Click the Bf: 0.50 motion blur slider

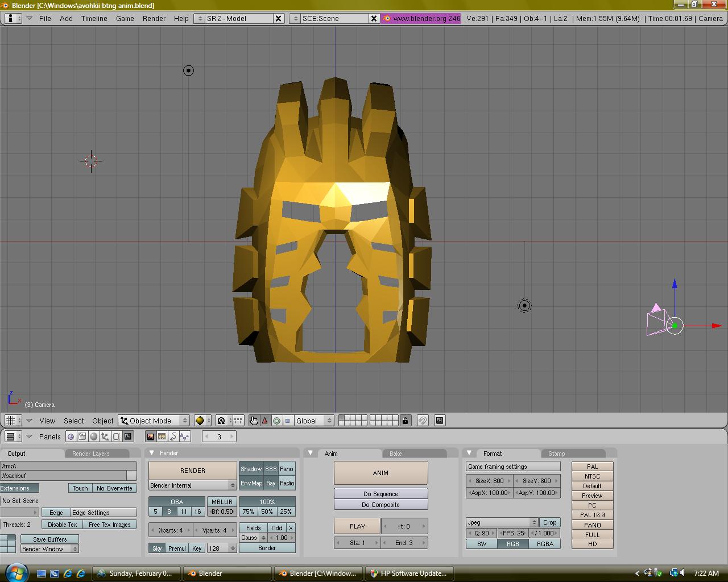click(x=222, y=512)
